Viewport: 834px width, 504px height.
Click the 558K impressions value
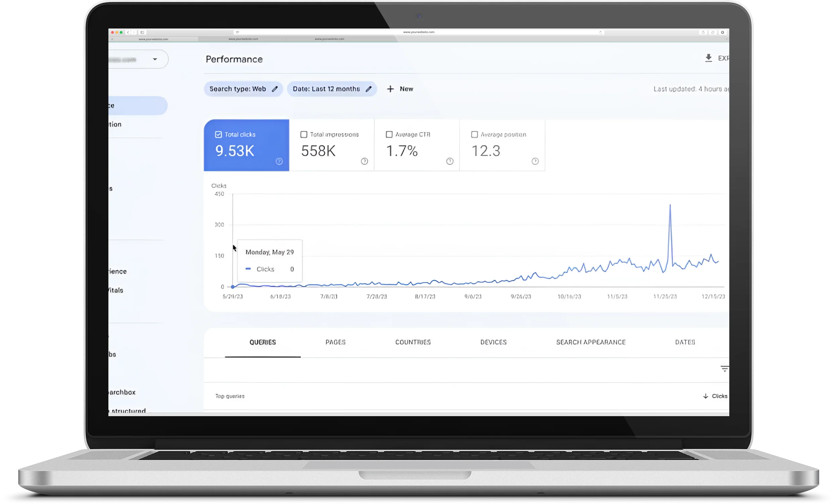click(318, 151)
